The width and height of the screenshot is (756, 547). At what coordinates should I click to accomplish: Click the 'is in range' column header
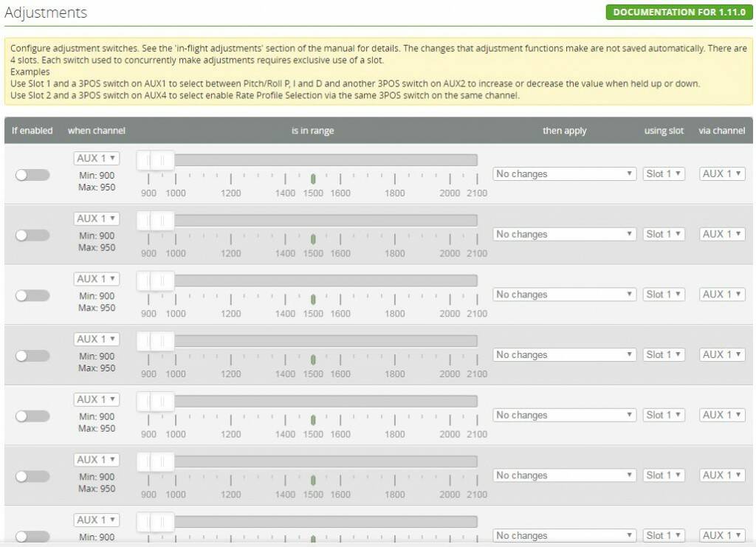pos(312,131)
